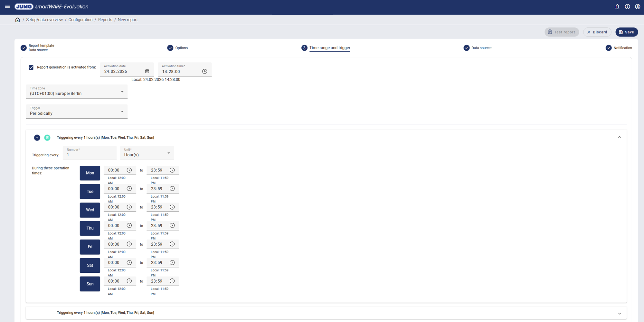644x322 pixels.
Task: Click the notifications bell icon
Action: coord(617,7)
